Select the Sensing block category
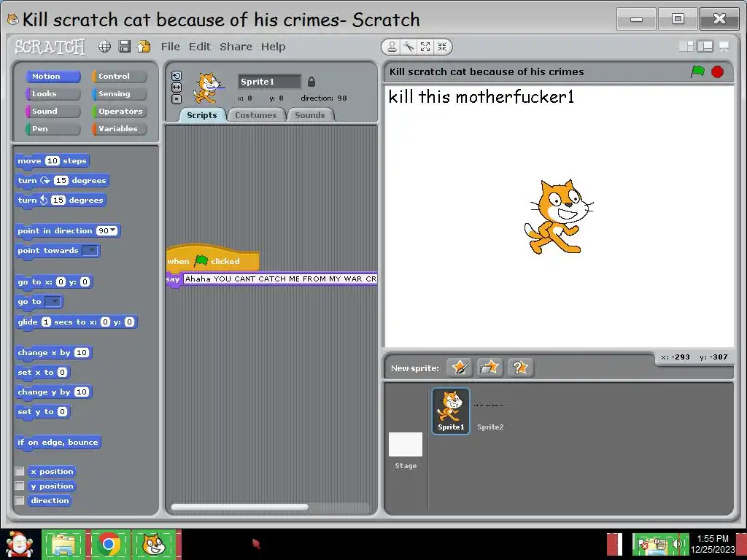Image resolution: width=747 pixels, height=560 pixels. [x=119, y=94]
